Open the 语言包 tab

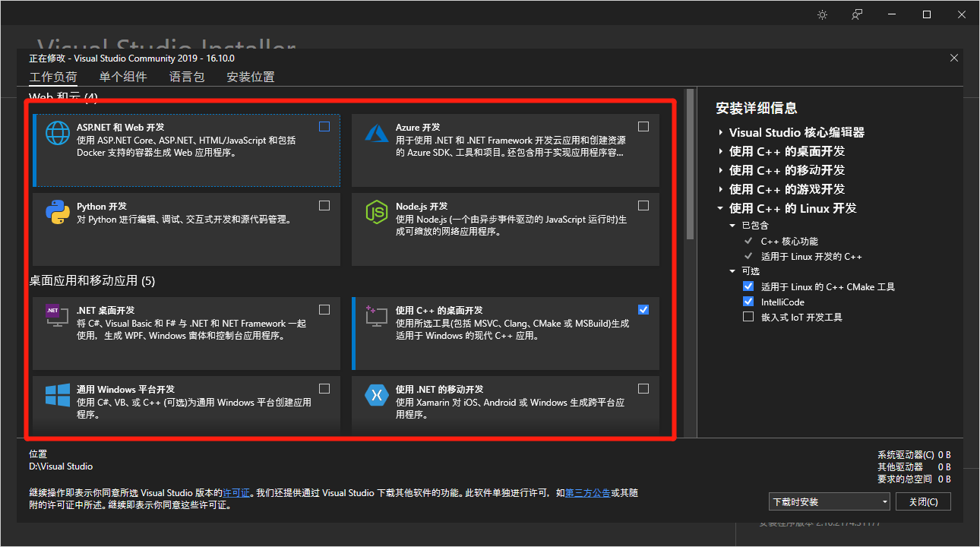pos(187,77)
